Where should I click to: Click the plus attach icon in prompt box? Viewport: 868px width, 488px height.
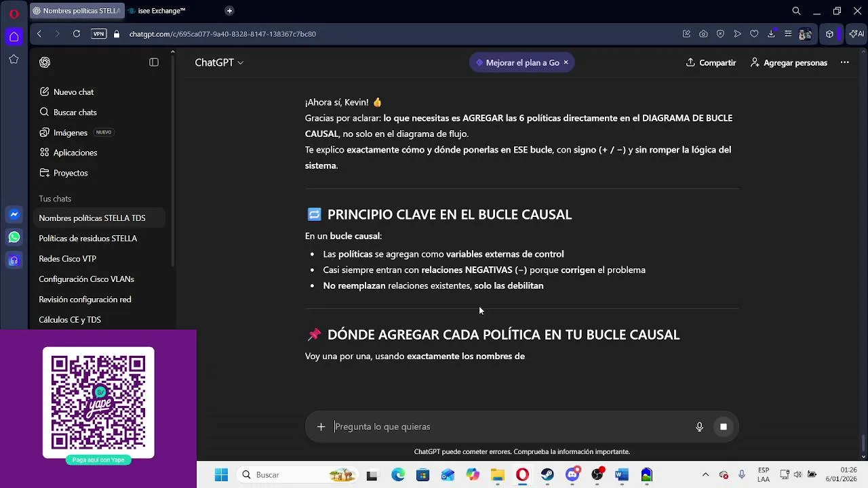point(321,427)
